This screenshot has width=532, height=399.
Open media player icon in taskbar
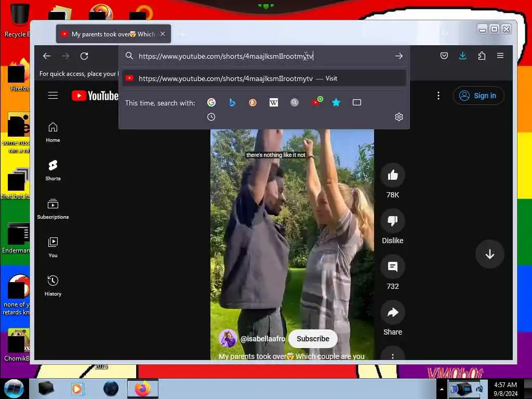(77, 389)
